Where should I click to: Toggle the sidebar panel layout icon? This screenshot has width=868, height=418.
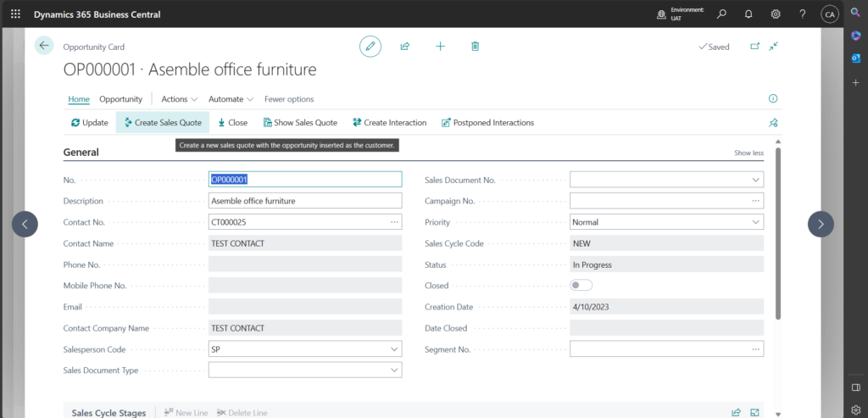pyautogui.click(x=856, y=387)
